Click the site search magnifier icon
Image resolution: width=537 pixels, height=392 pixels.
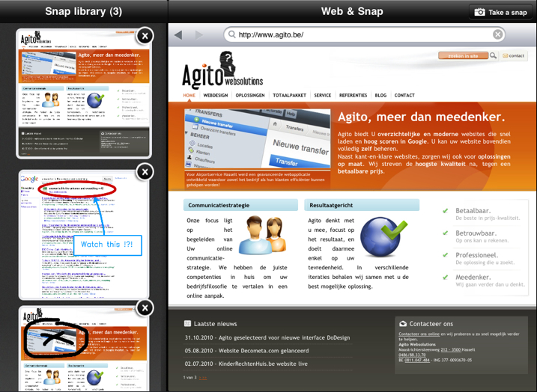coord(493,55)
